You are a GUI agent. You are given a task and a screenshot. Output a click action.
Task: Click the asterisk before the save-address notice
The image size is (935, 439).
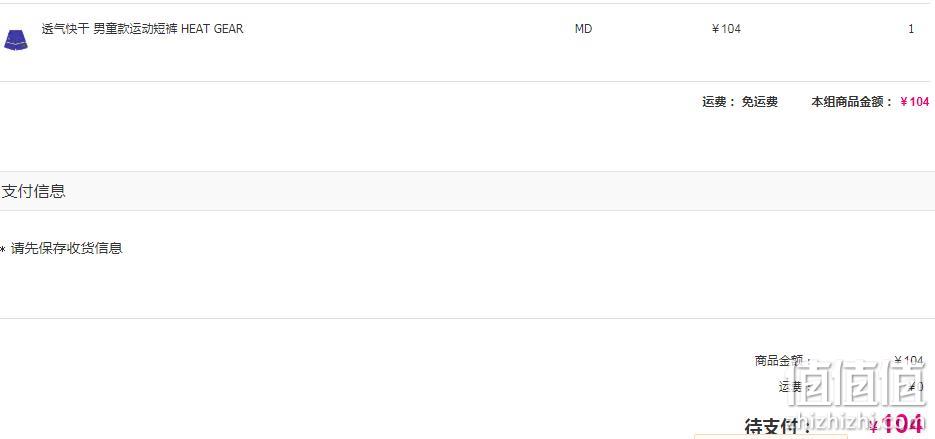pos(2,250)
